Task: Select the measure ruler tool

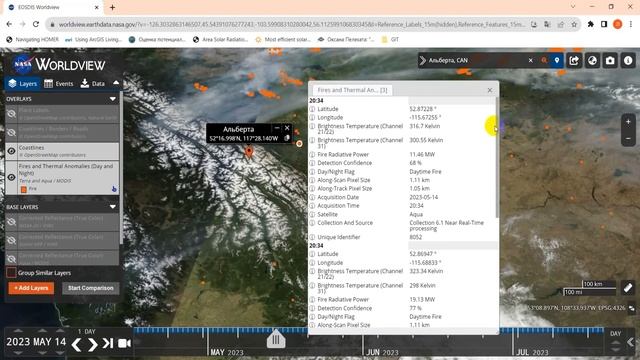Action: (628, 288)
